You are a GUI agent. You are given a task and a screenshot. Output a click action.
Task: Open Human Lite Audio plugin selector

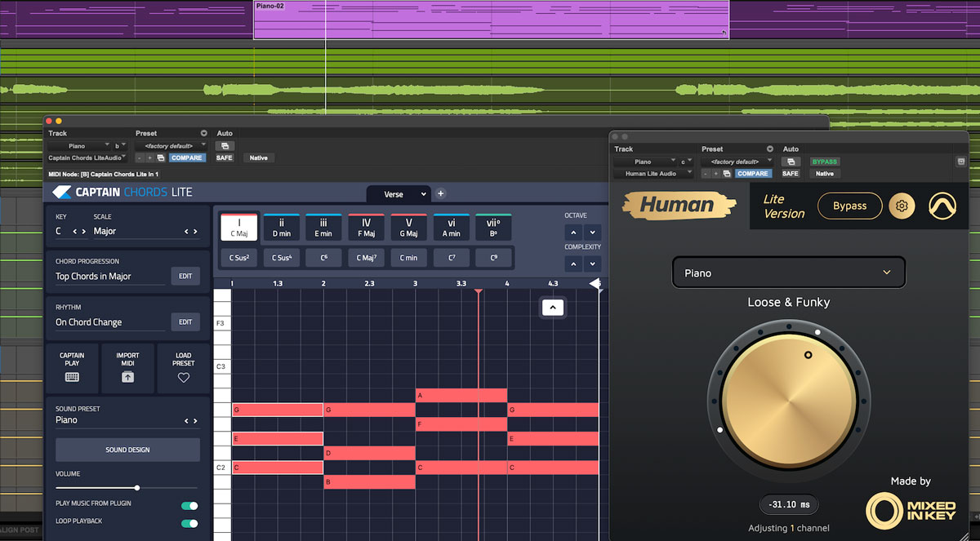click(654, 173)
